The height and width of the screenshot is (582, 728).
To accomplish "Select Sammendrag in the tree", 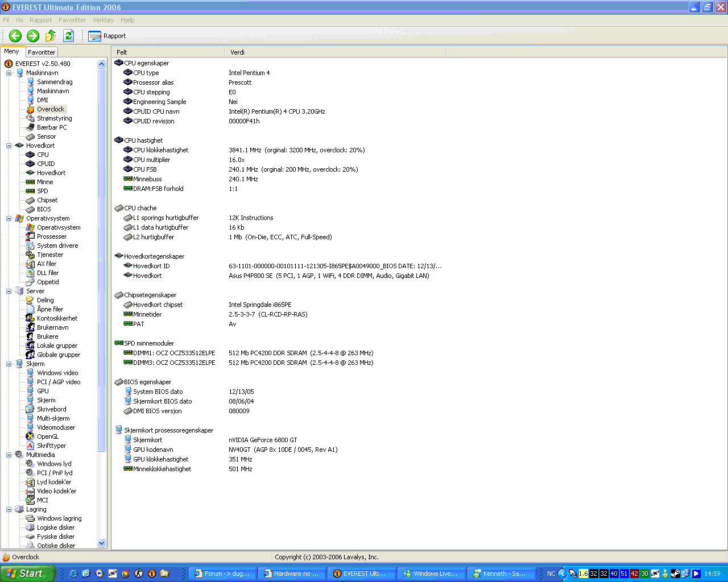I will coord(55,82).
